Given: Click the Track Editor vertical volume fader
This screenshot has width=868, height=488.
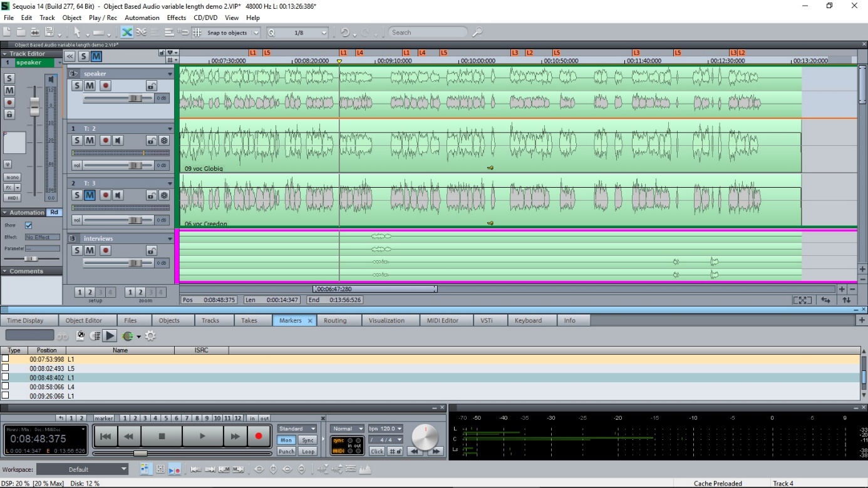Looking at the screenshot, I should [x=35, y=108].
